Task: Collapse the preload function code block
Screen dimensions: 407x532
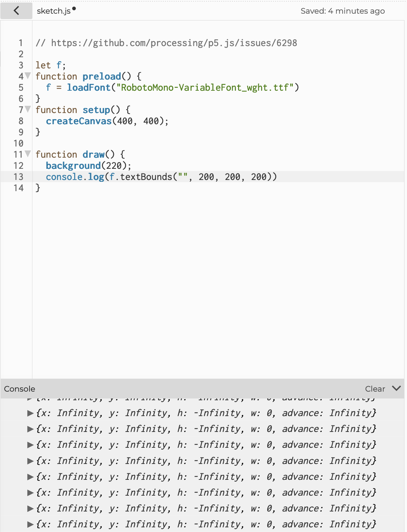Action: coord(27,76)
